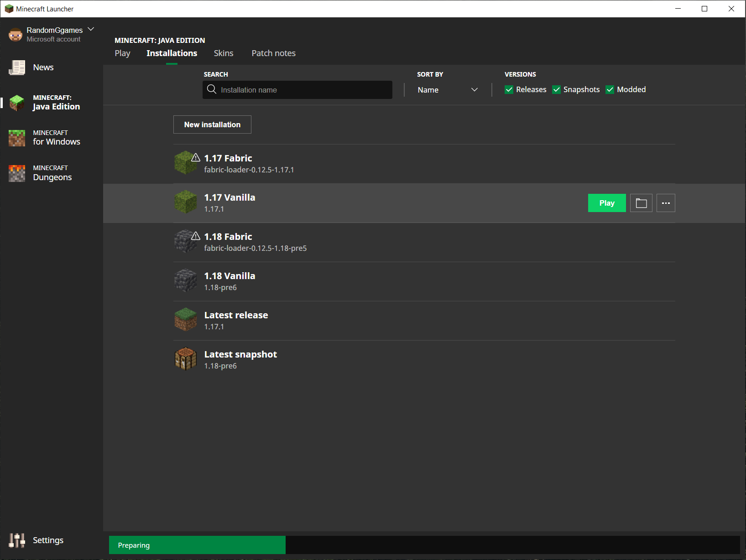Screen dimensions: 746x560
Task: Click the 1.18 Vanilla block icon
Action: 185,280
